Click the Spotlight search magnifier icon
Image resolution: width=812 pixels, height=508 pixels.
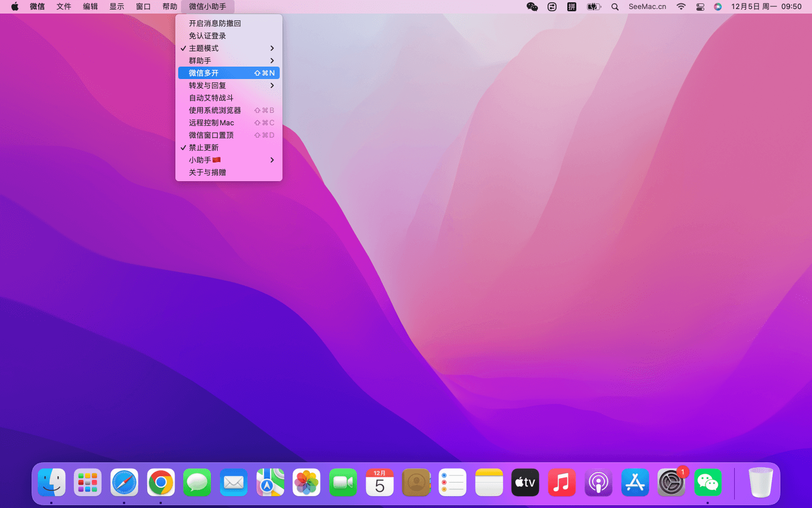[x=615, y=7]
